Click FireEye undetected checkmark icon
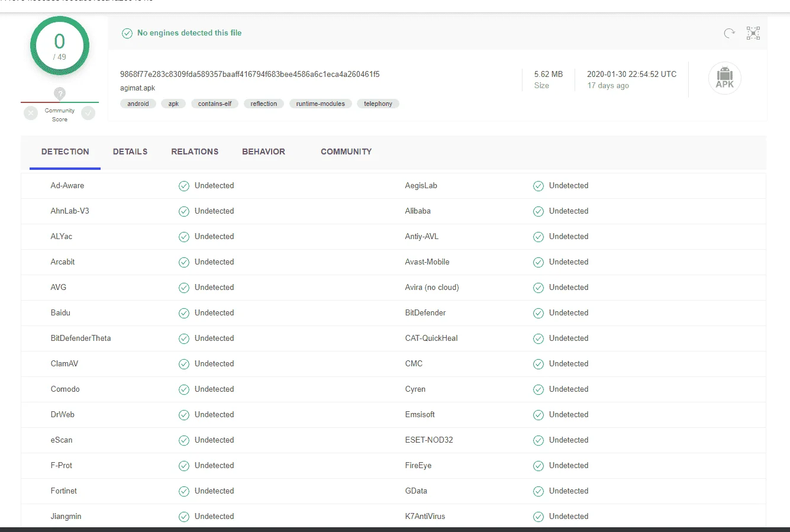 tap(539, 466)
